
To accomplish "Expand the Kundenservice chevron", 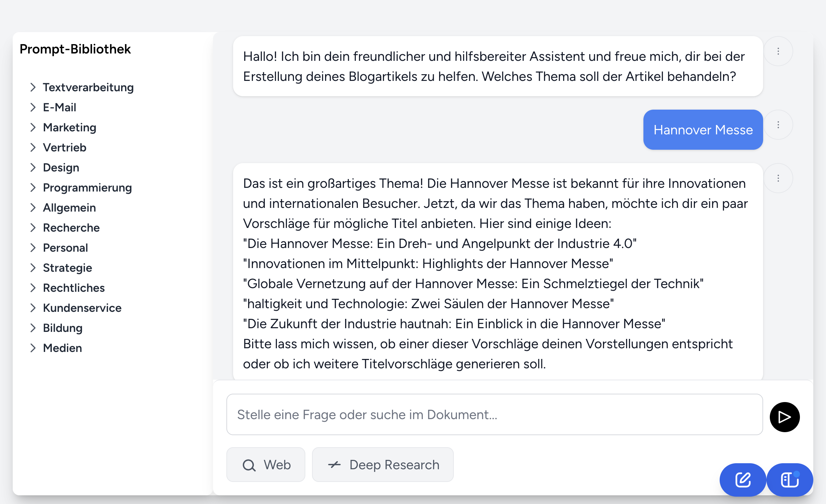I will click(33, 308).
